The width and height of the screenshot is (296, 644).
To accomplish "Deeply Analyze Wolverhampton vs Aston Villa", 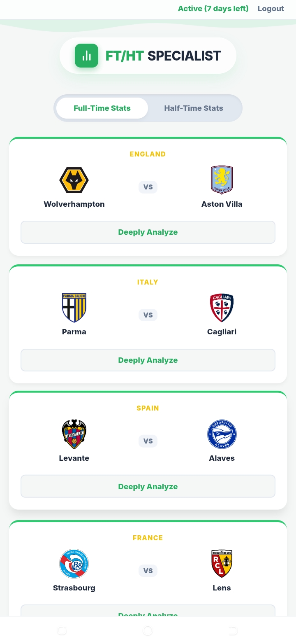I will pos(148,232).
